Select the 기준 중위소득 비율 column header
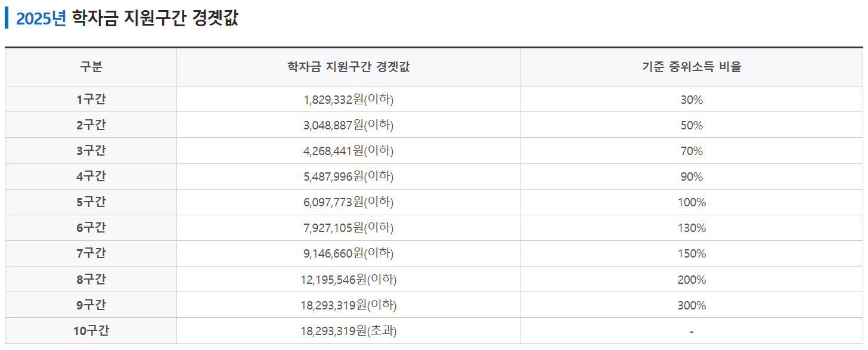 coord(692,67)
